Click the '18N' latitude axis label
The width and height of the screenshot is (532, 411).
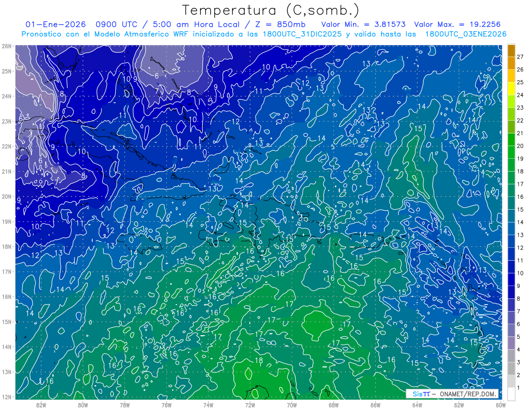[x=6, y=247]
